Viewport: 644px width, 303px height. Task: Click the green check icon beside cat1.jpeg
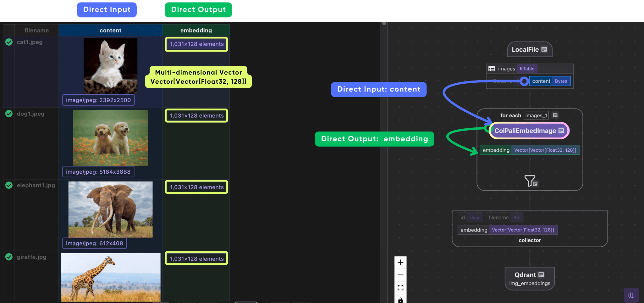click(x=8, y=42)
